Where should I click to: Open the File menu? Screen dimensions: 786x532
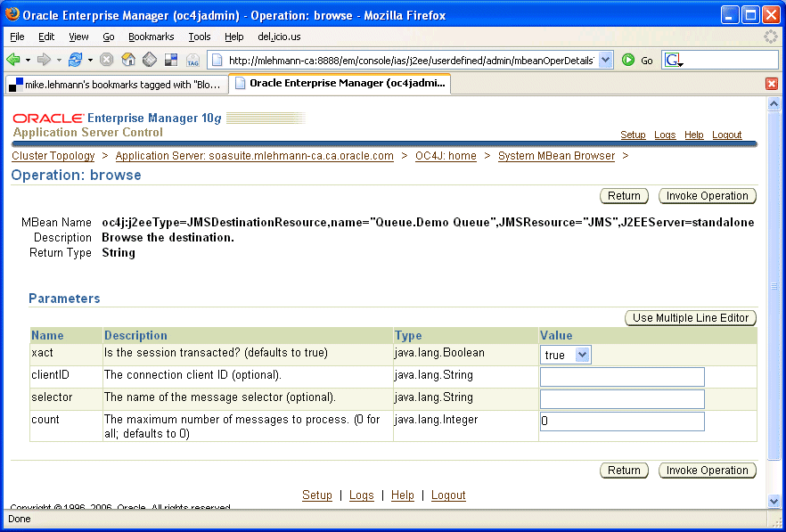coord(17,37)
